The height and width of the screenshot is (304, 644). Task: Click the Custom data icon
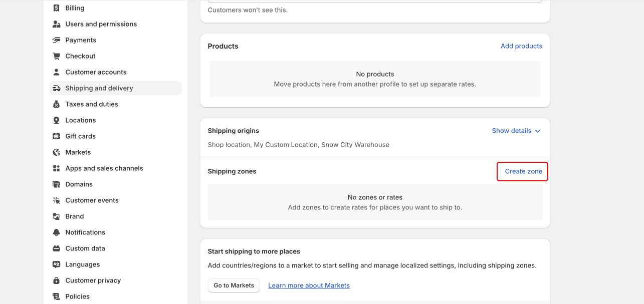(x=57, y=248)
